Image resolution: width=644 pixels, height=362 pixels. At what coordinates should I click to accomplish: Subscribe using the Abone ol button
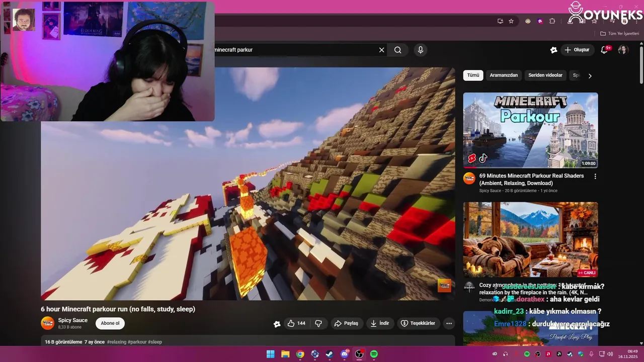pyautogui.click(x=110, y=323)
